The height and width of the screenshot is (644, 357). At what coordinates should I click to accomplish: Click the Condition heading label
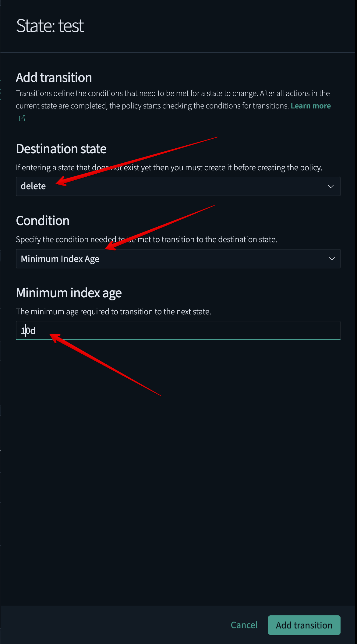pyautogui.click(x=43, y=221)
